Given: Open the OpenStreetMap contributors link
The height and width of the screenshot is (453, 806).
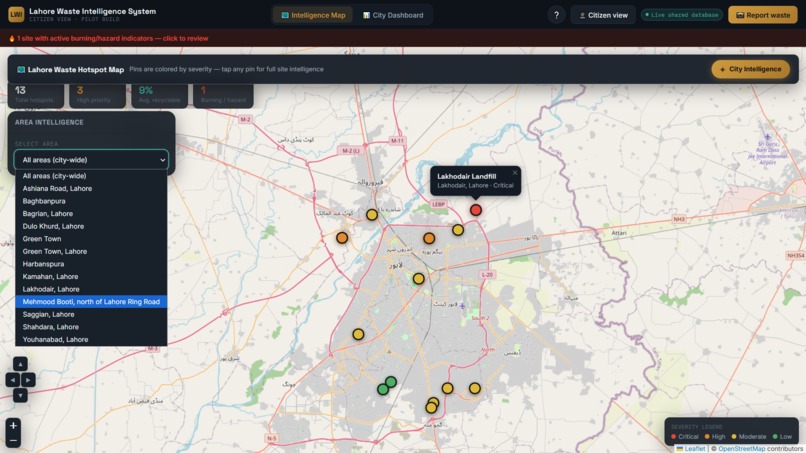Looking at the screenshot, I should [741, 449].
